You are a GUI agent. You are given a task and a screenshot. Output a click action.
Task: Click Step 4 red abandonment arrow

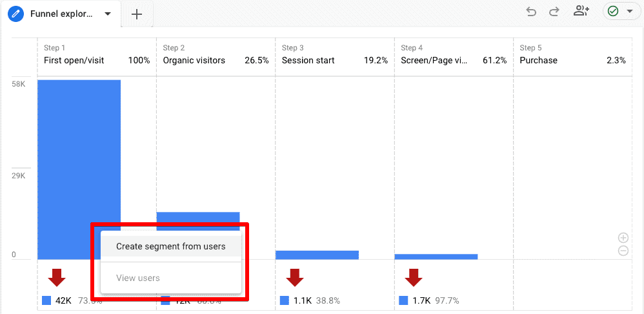click(414, 277)
